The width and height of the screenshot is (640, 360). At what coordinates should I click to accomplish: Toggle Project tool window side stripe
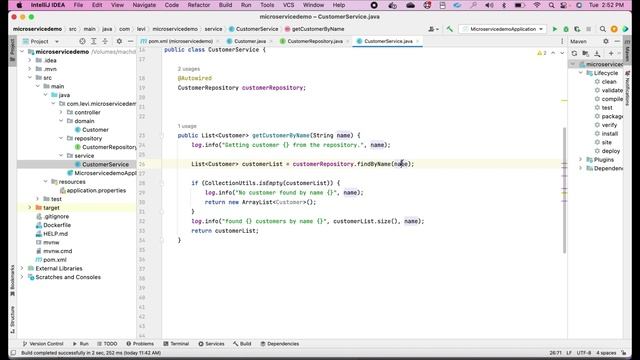[x=12, y=50]
